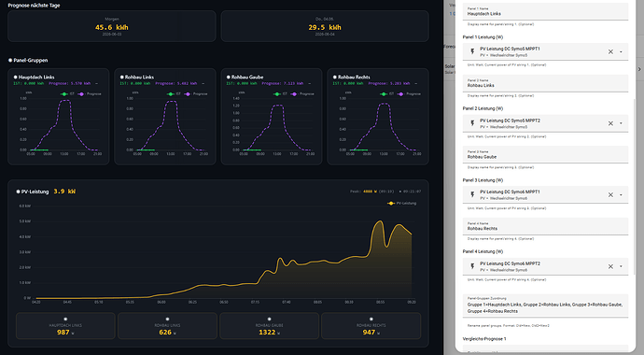Click the icon beside the PV-Leistung chart title

click(18, 192)
